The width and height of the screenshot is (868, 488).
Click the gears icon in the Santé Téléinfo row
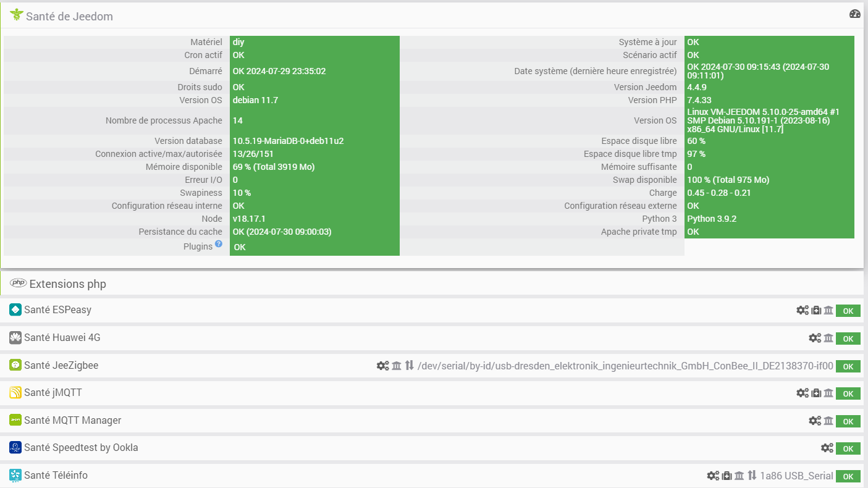pyautogui.click(x=713, y=476)
